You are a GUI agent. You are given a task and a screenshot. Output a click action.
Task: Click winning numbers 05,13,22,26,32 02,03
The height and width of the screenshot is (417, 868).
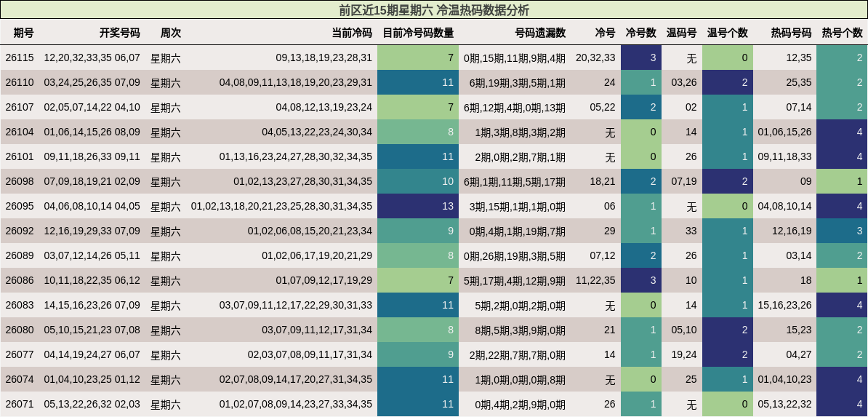click(x=92, y=404)
